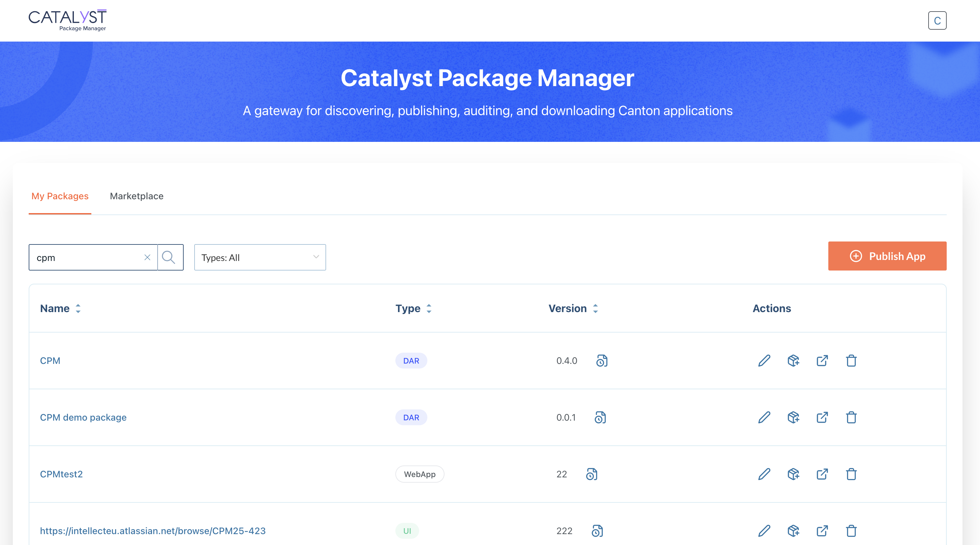Add a new version to CPM demo package
This screenshot has height=545, width=980.
[794, 418]
